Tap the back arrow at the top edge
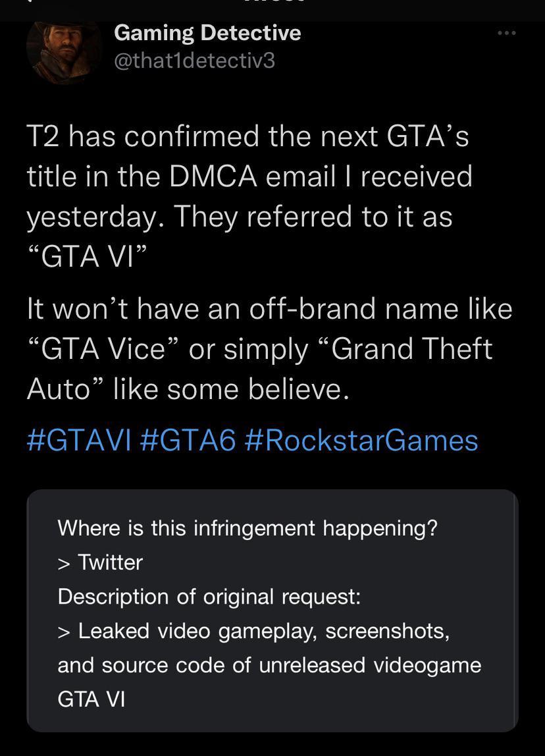This screenshot has width=545, height=756. 28,1
